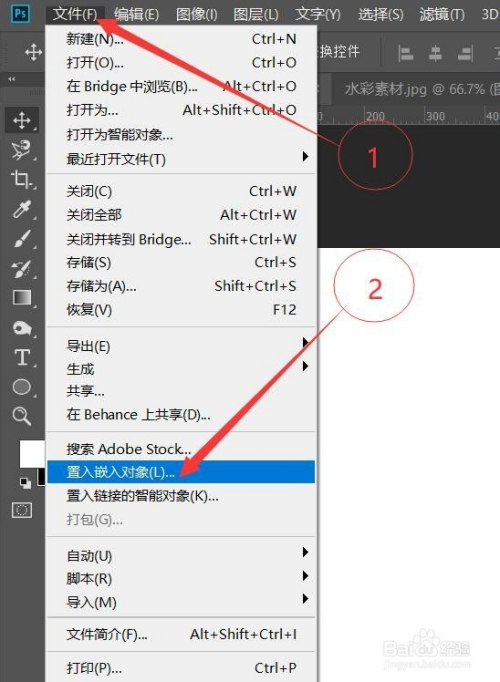Choose 存储(S) menu entry

coord(181,262)
